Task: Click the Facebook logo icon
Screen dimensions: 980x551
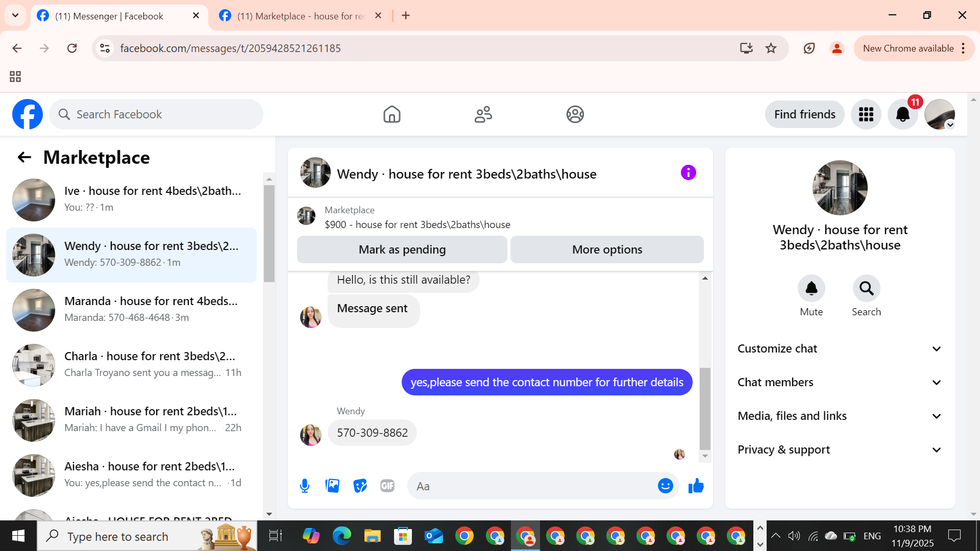Action: pos(28,114)
